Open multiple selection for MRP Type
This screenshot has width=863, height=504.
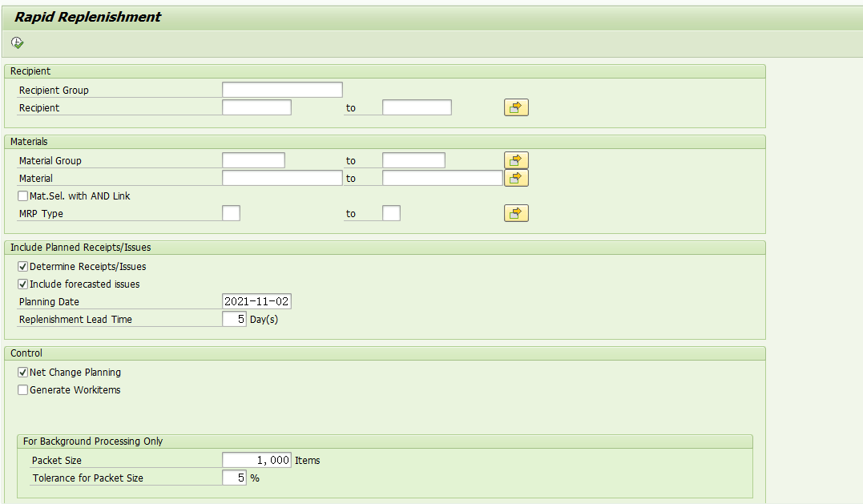516,213
